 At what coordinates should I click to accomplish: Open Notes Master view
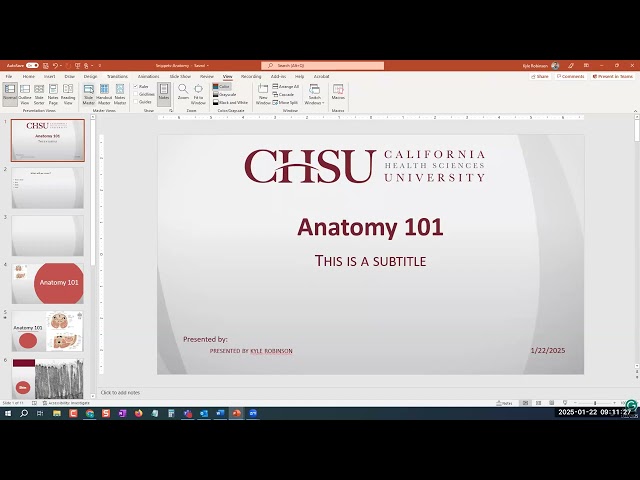120,94
